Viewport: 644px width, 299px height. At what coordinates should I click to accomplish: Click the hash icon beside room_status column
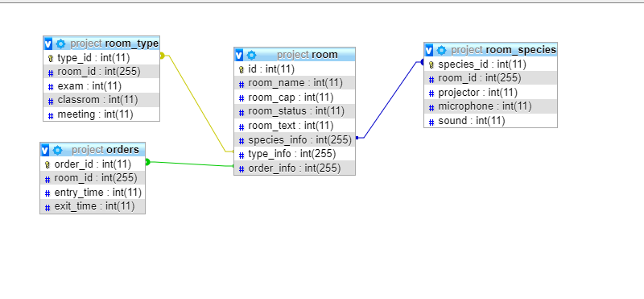(x=242, y=112)
